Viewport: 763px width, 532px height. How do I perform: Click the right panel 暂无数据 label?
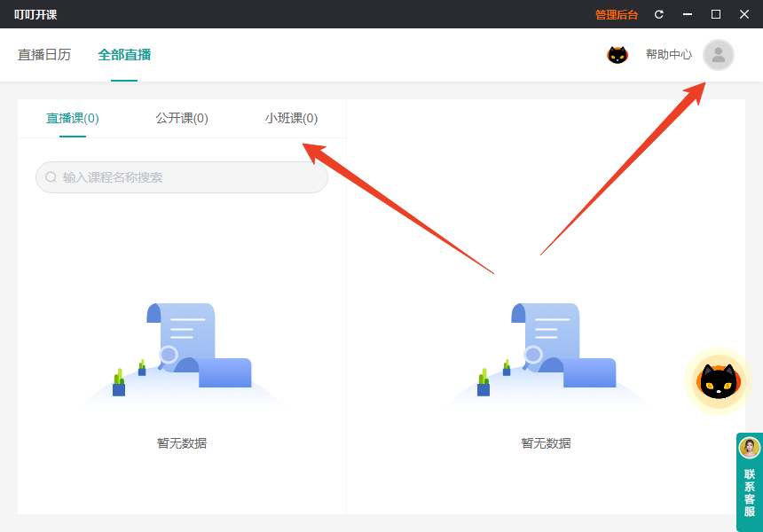(x=545, y=442)
